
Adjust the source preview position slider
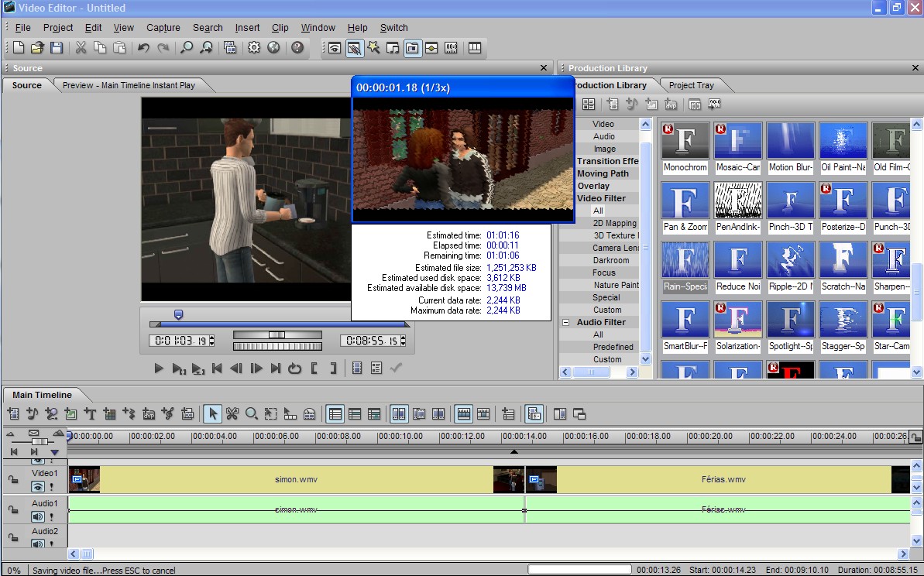tap(179, 314)
